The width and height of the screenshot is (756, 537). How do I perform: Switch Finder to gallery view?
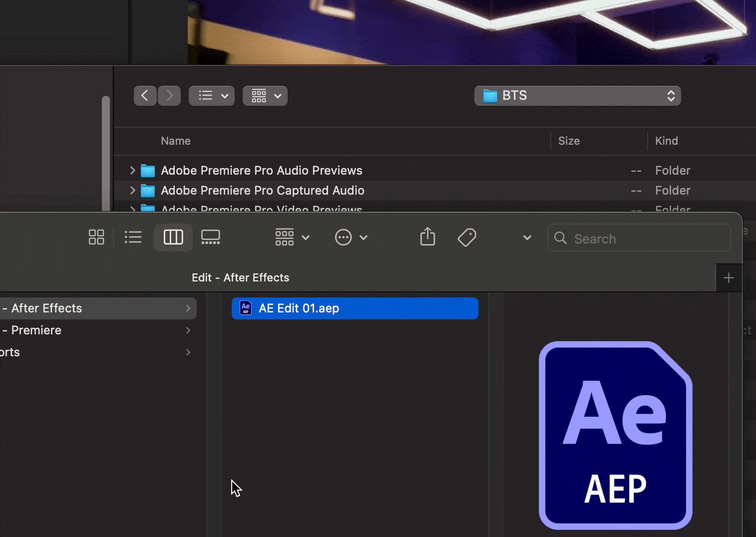tap(210, 237)
